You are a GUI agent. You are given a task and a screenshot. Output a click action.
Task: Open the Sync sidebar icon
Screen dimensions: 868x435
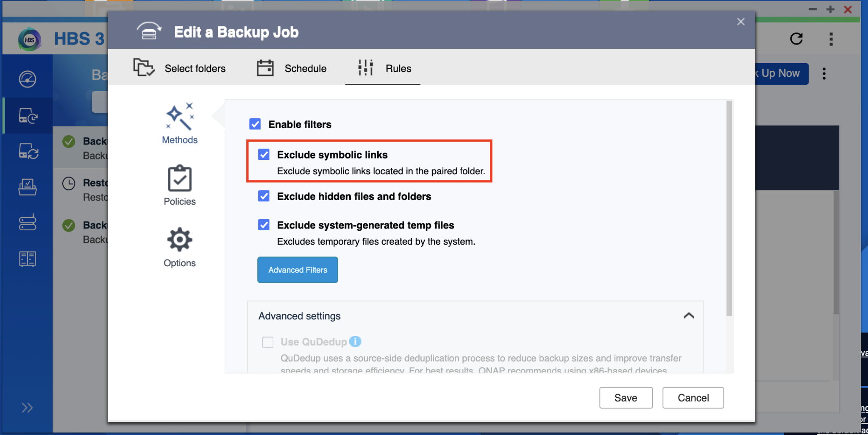[28, 151]
